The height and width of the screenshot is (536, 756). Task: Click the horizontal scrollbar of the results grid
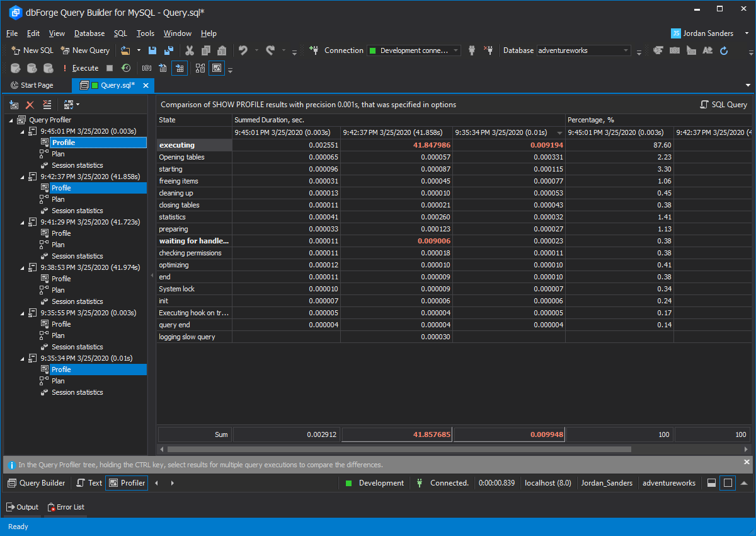point(399,450)
